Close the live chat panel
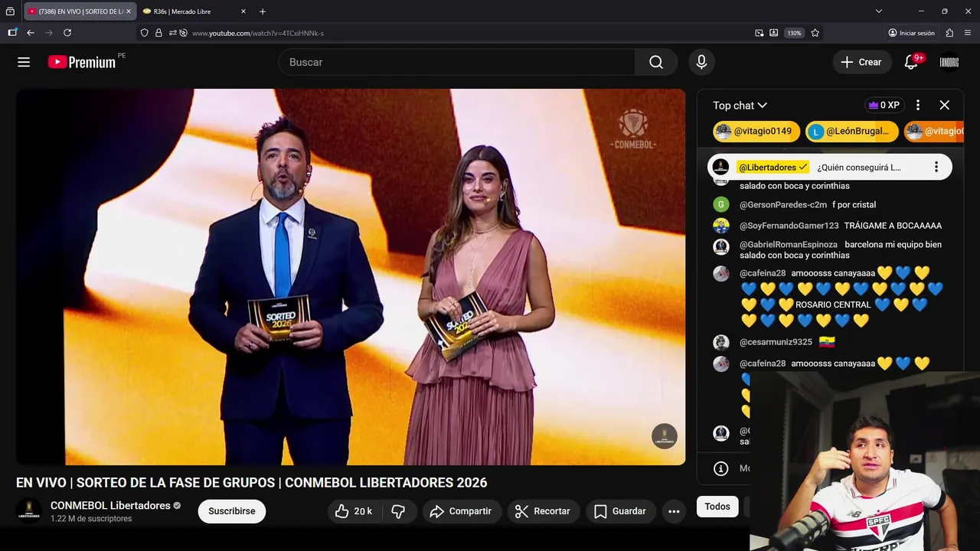This screenshot has height=551, width=980. point(944,106)
